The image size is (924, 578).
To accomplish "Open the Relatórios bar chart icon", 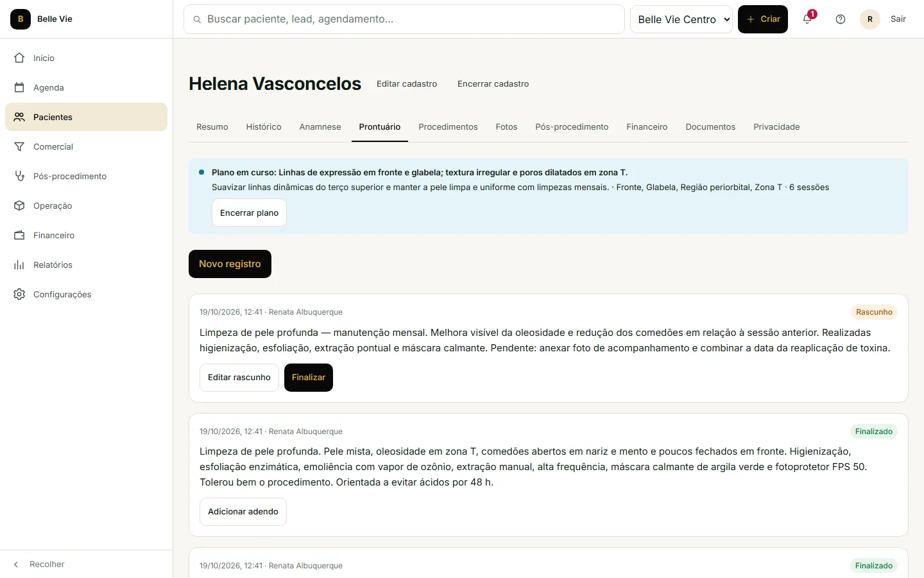I will (19, 265).
